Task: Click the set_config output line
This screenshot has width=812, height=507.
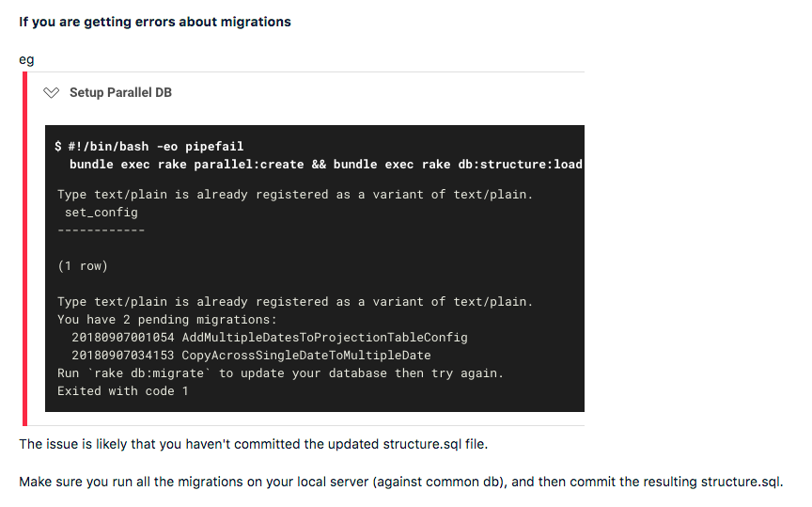Action: (101, 213)
